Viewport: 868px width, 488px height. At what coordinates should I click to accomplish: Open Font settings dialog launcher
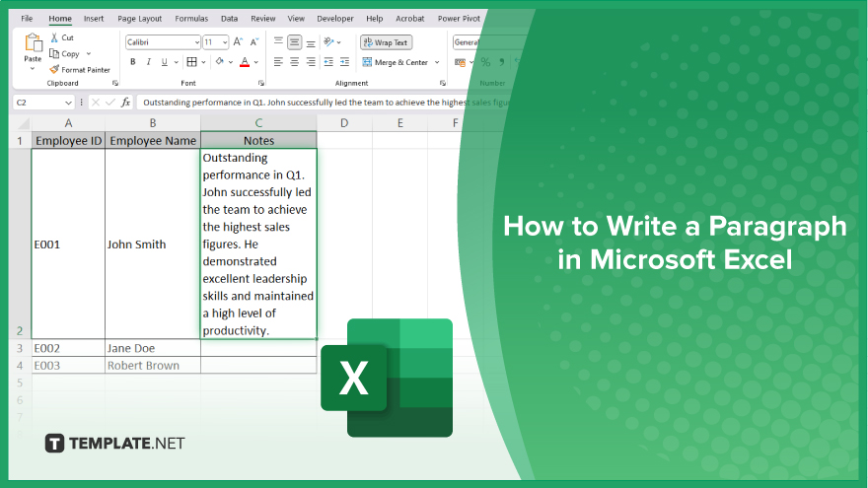(x=260, y=83)
